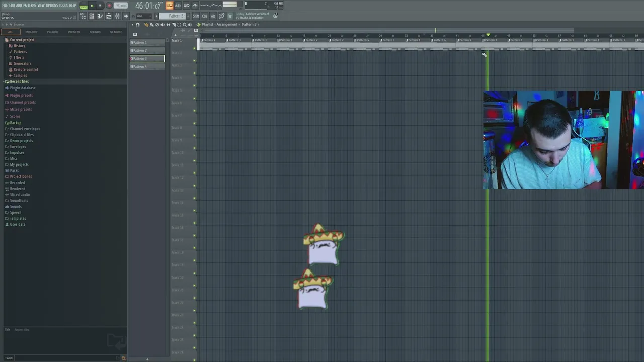Open the help chat bubble icon

click(x=221, y=16)
